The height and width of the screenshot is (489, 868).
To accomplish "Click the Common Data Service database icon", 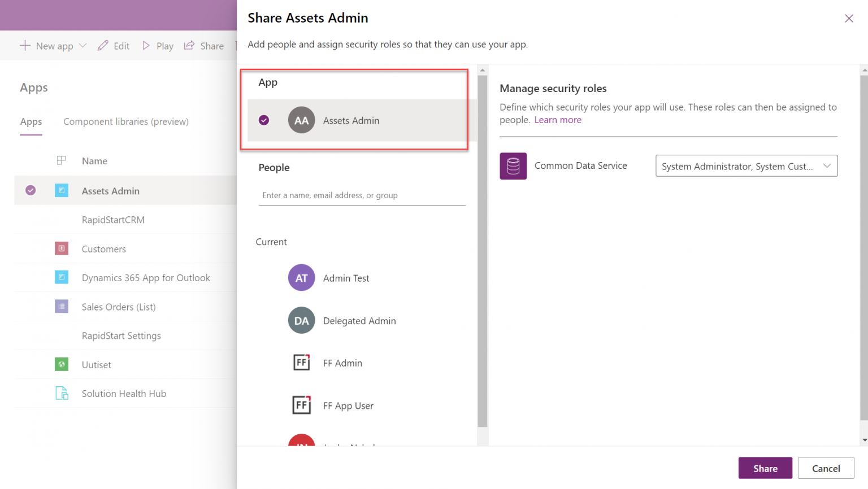I will [513, 166].
